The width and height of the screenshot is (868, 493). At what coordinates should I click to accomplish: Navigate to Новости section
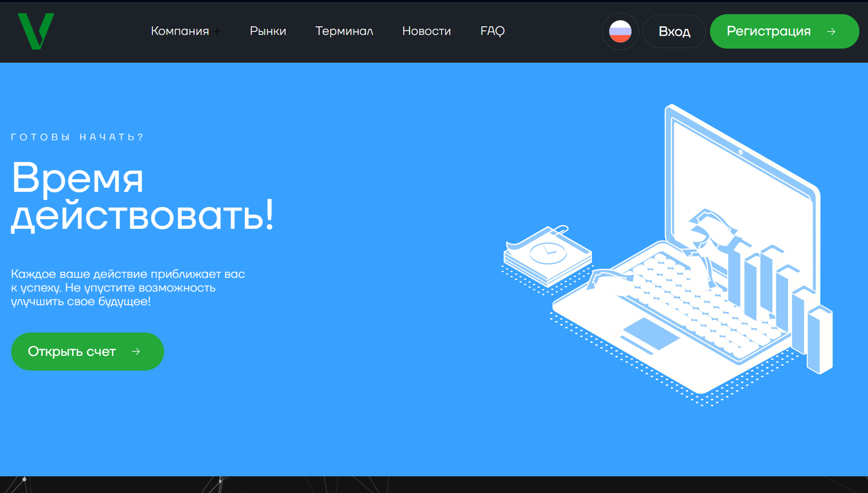tap(426, 31)
